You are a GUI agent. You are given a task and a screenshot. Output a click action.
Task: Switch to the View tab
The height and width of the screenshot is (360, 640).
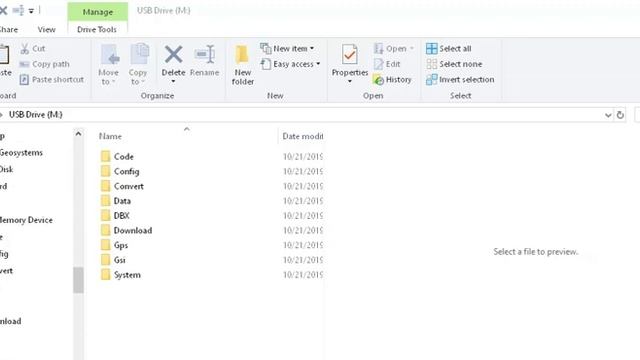(x=47, y=29)
